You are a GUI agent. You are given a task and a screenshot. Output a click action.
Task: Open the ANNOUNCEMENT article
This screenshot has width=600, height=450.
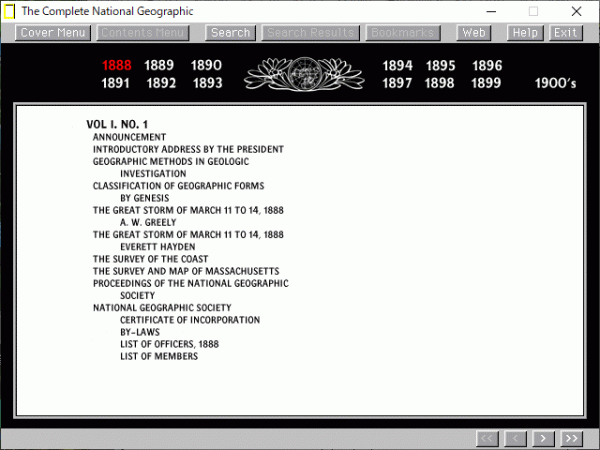[129, 137]
